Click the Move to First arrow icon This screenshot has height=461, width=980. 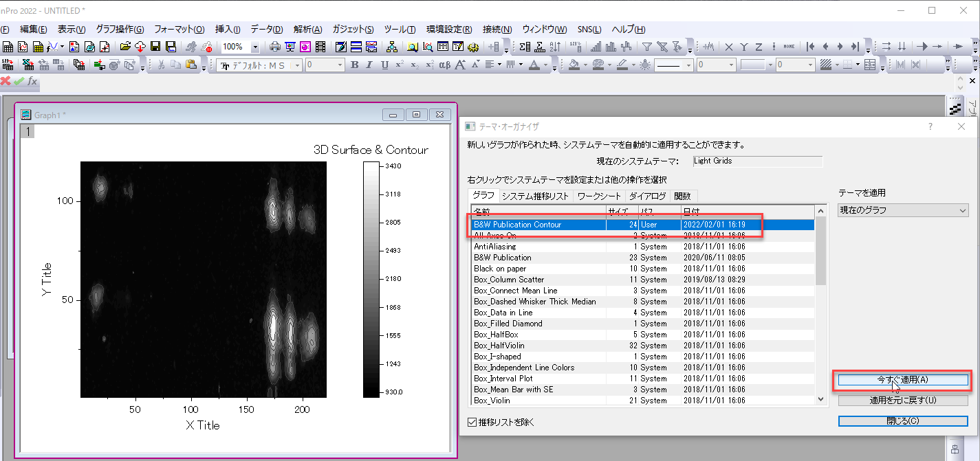click(810, 47)
